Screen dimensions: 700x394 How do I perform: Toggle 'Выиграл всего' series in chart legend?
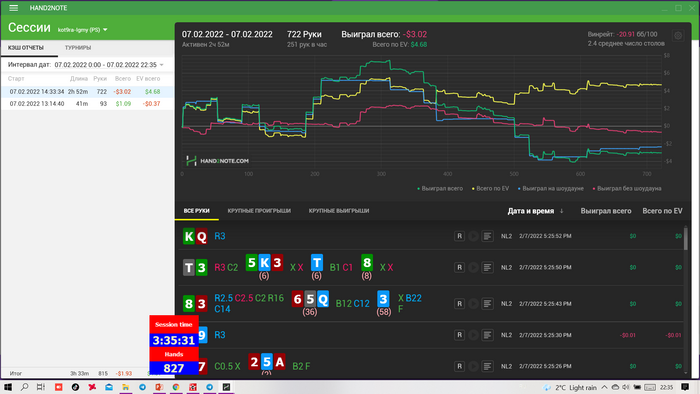pos(440,188)
